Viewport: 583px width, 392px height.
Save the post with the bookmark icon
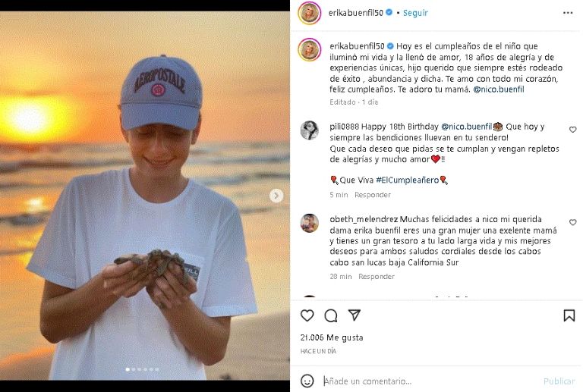[569, 315]
